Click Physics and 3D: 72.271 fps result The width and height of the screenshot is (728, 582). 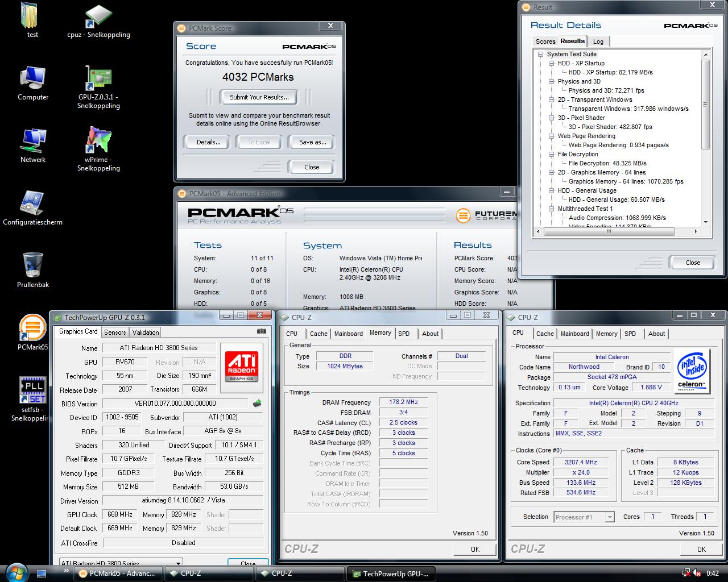pyautogui.click(x=606, y=90)
